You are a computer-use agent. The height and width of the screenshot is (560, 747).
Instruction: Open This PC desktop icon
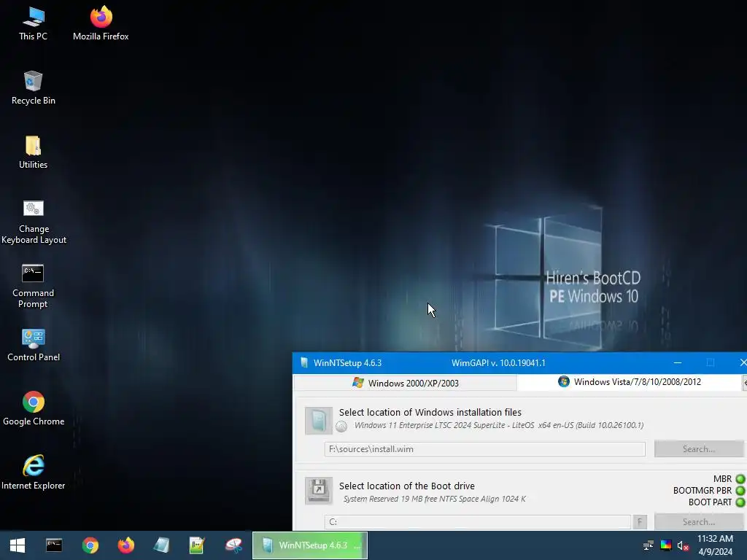pos(33,23)
